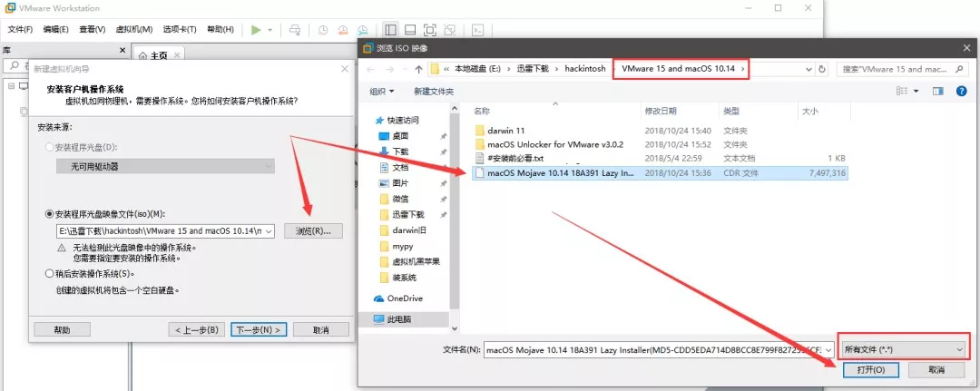This screenshot has width=980, height=391.
Task: Click Up one level arrow in browse dialog
Action: pos(418,69)
